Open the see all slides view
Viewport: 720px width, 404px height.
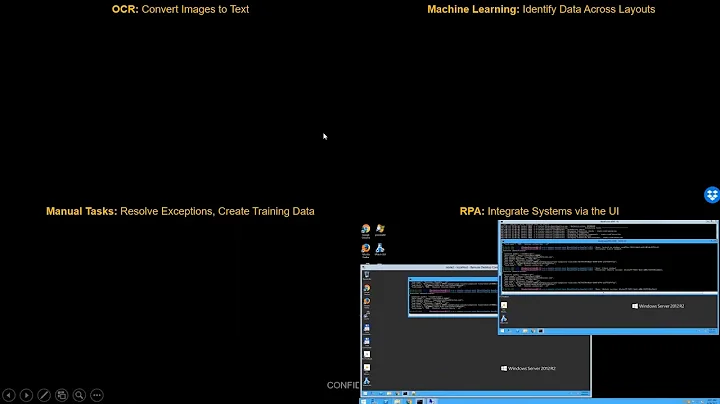(x=62, y=395)
